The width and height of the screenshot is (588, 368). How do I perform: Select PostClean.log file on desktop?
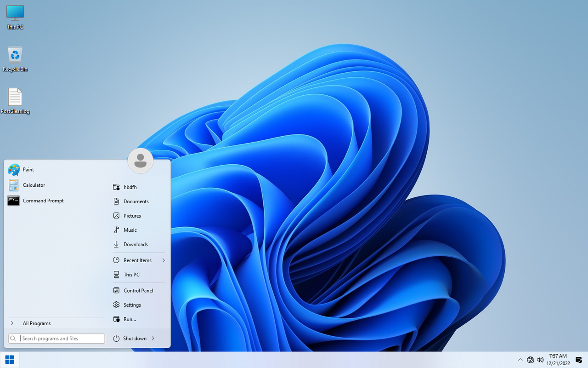coord(15,101)
